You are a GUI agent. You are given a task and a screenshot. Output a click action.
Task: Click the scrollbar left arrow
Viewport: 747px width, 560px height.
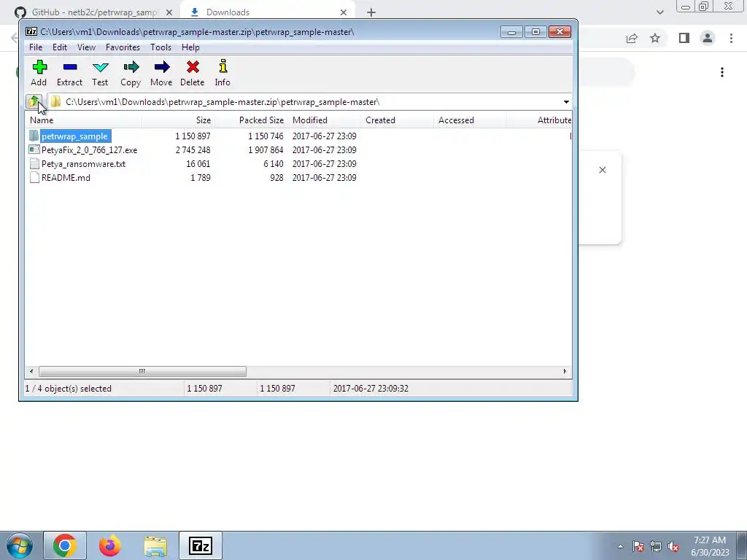31,371
